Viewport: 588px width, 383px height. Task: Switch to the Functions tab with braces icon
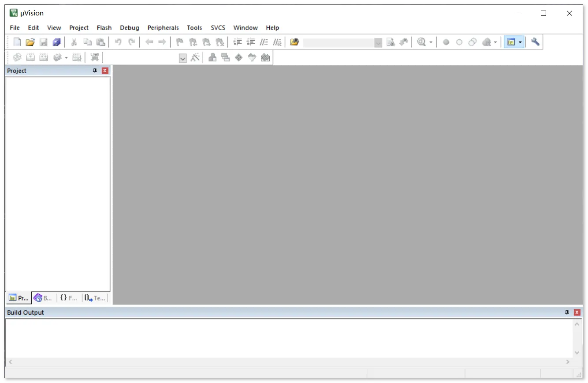[69, 298]
